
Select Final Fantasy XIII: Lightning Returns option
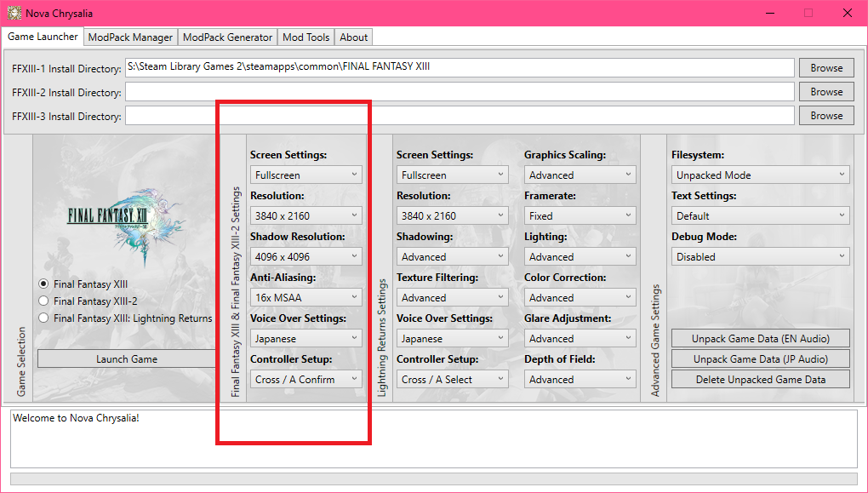(x=43, y=318)
